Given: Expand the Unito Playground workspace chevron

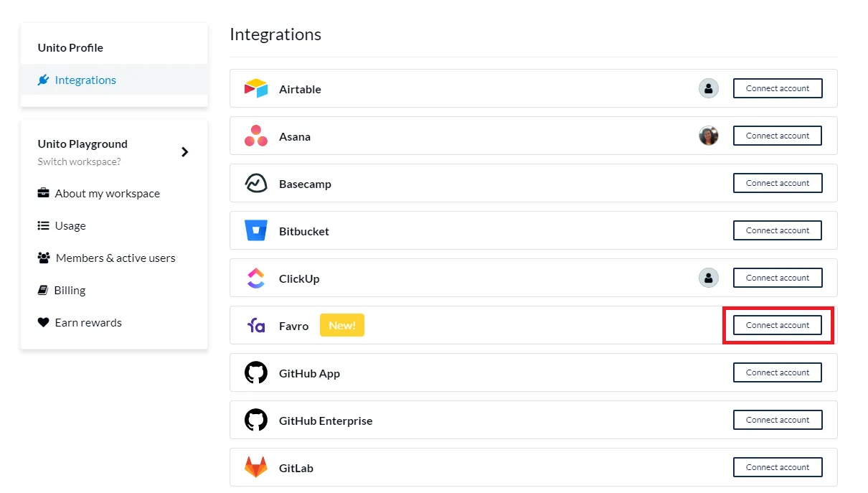Looking at the screenshot, I should click(185, 152).
